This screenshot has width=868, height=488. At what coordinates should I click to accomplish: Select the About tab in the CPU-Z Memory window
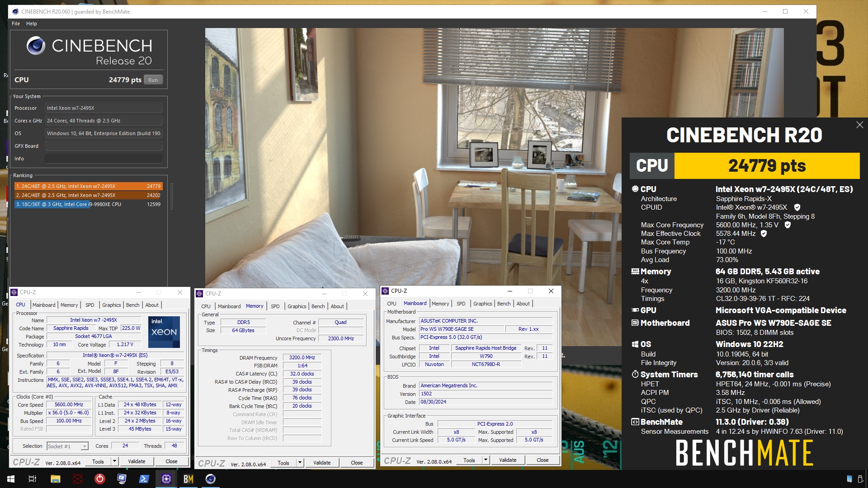click(x=337, y=306)
